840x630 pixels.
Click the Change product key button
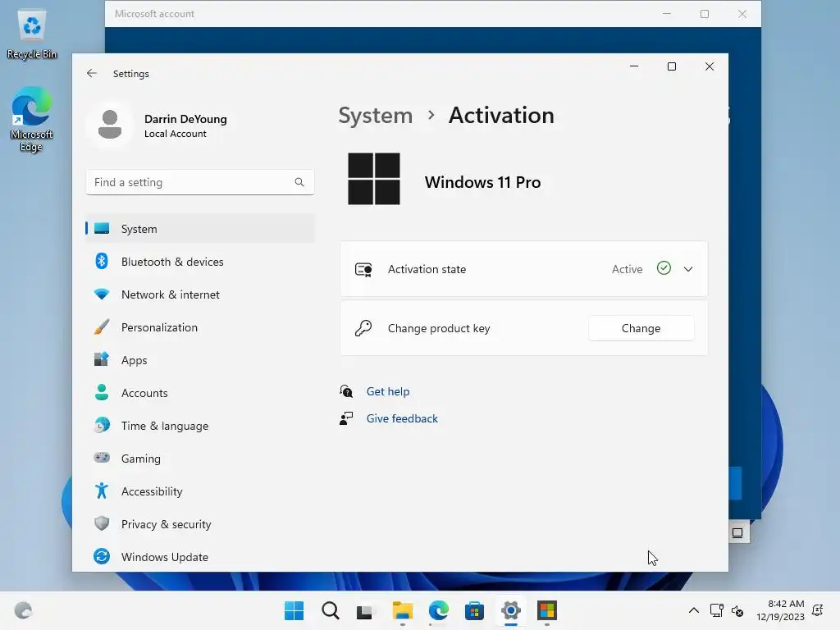[641, 328]
